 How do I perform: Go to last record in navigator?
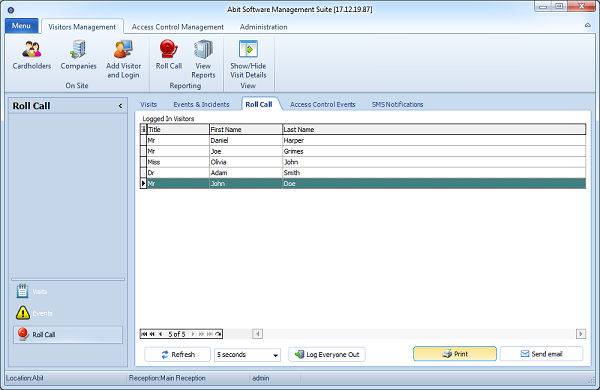(210, 334)
